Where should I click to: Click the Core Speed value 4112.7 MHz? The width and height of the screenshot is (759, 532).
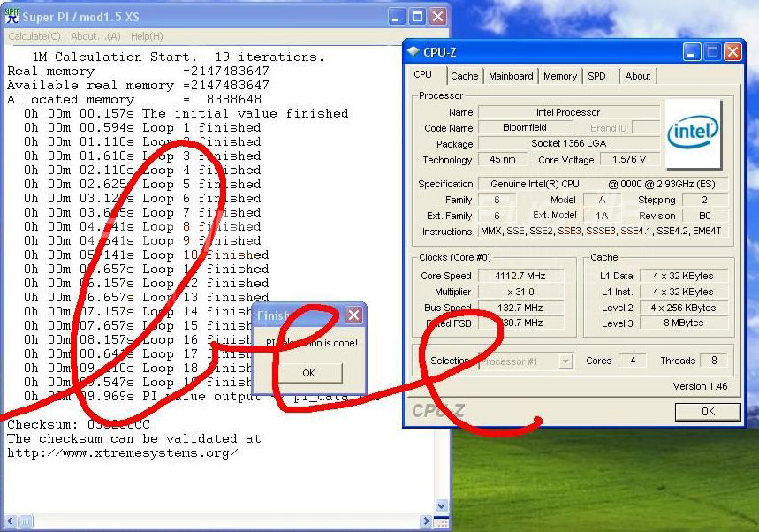520,276
